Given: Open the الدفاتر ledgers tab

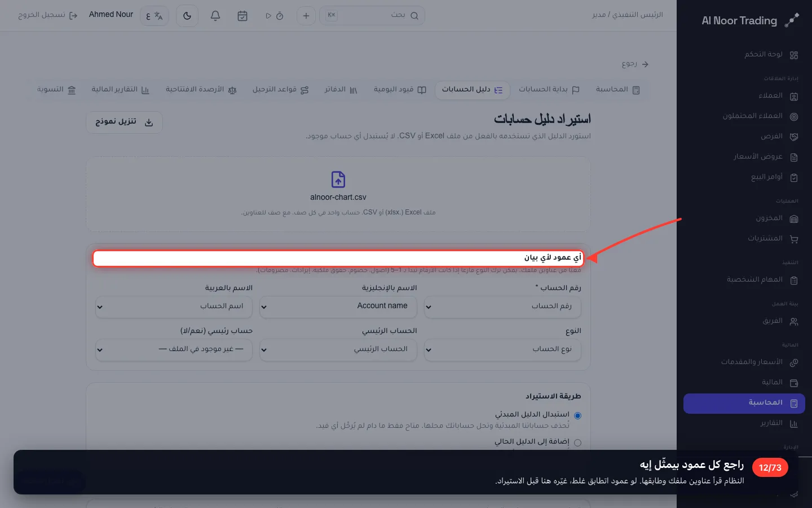Looking at the screenshot, I should tap(341, 90).
